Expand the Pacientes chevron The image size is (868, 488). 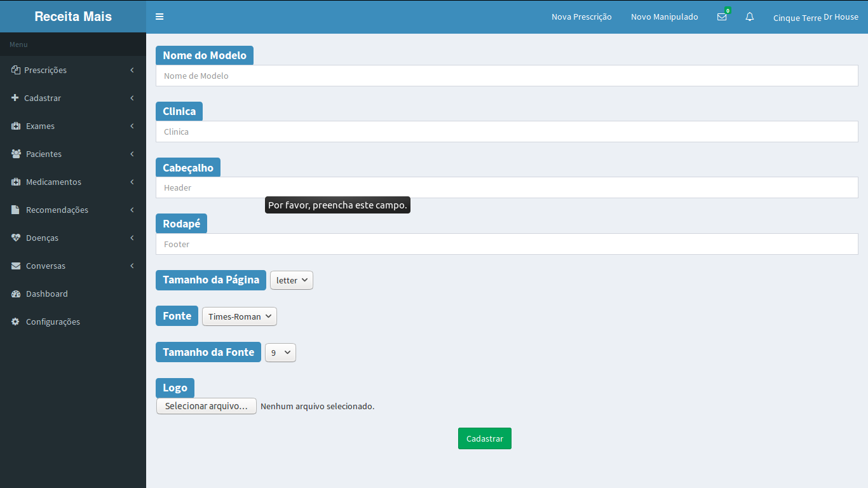[x=132, y=154]
